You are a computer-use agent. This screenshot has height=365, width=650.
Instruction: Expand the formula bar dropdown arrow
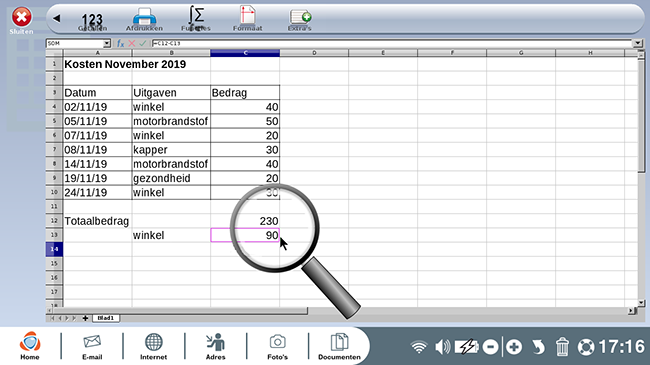[x=637, y=43]
